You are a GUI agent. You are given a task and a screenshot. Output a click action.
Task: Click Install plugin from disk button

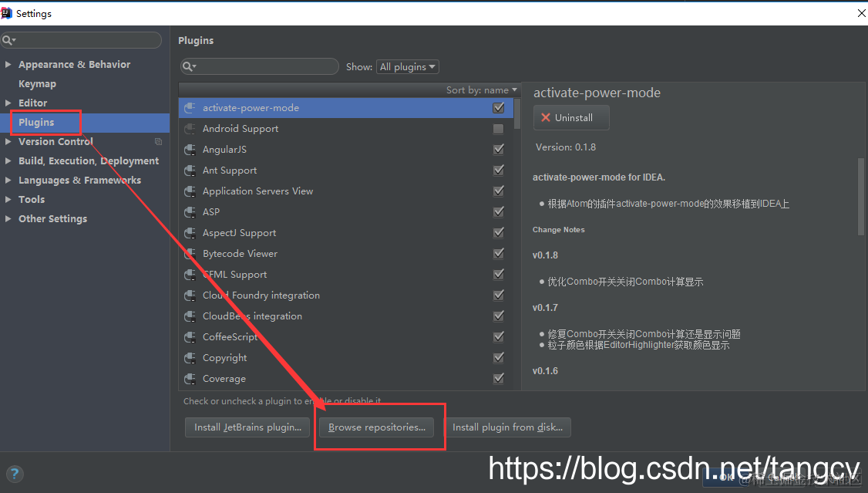pyautogui.click(x=507, y=427)
